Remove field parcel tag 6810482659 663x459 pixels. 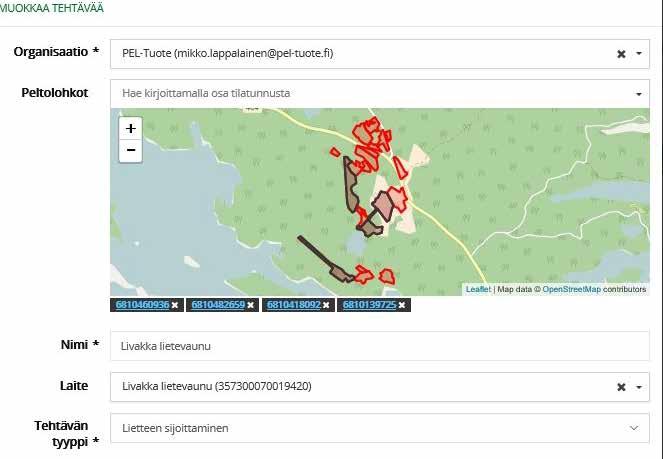coord(250,305)
